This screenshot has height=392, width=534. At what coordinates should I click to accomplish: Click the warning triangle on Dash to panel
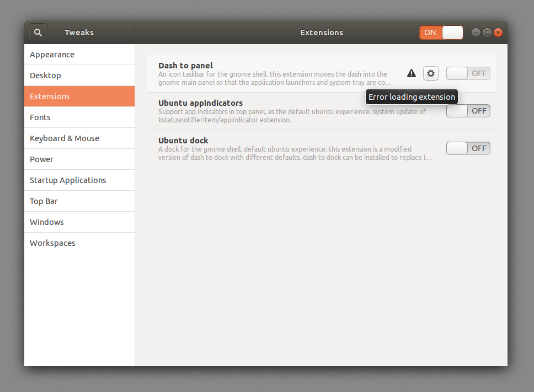point(412,73)
